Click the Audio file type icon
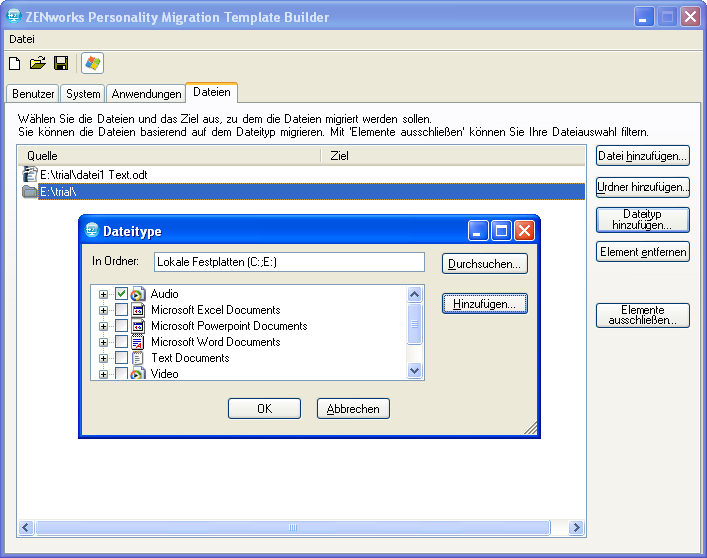Viewport: 707px width, 558px height. point(138,294)
